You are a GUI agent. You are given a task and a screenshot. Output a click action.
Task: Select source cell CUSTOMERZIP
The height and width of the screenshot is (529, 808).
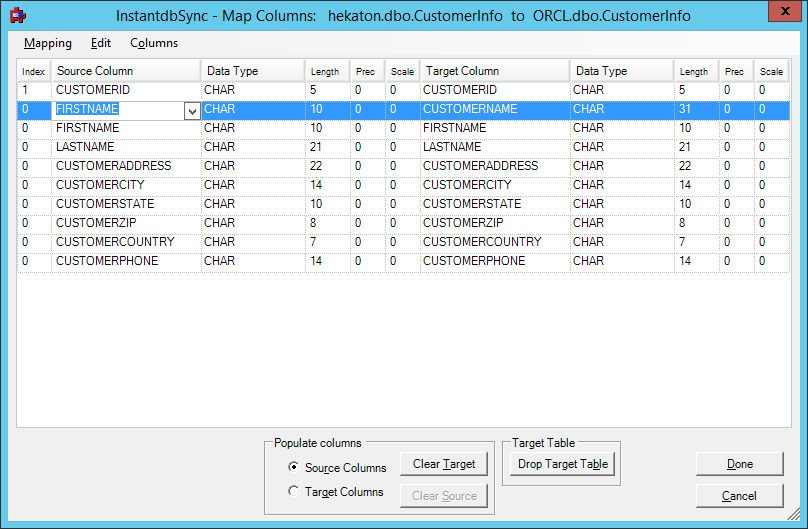tap(126, 224)
